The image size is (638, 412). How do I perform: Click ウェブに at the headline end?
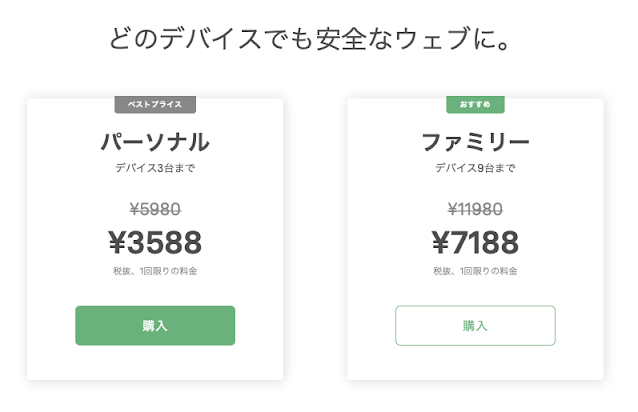coord(460,42)
